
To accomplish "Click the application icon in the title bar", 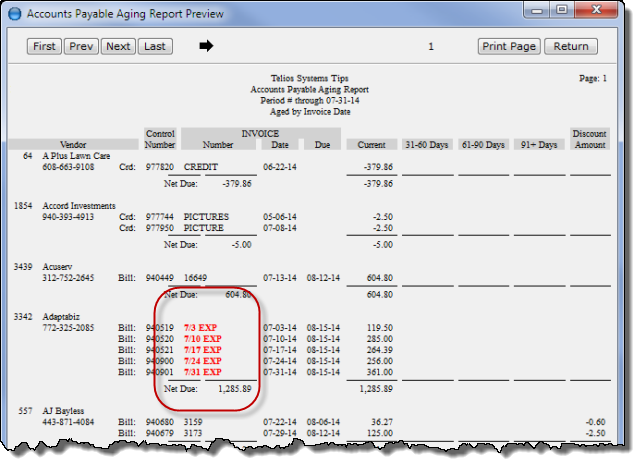I will pyautogui.click(x=14, y=14).
